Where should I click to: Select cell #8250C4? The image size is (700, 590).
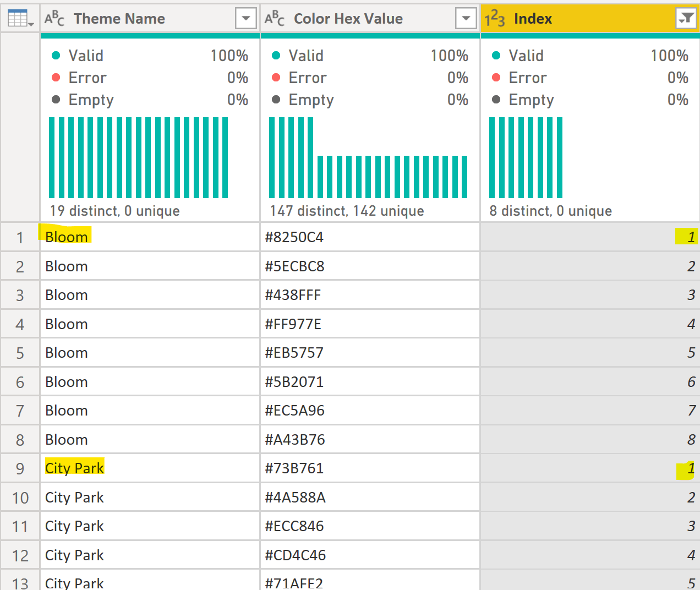(x=370, y=237)
